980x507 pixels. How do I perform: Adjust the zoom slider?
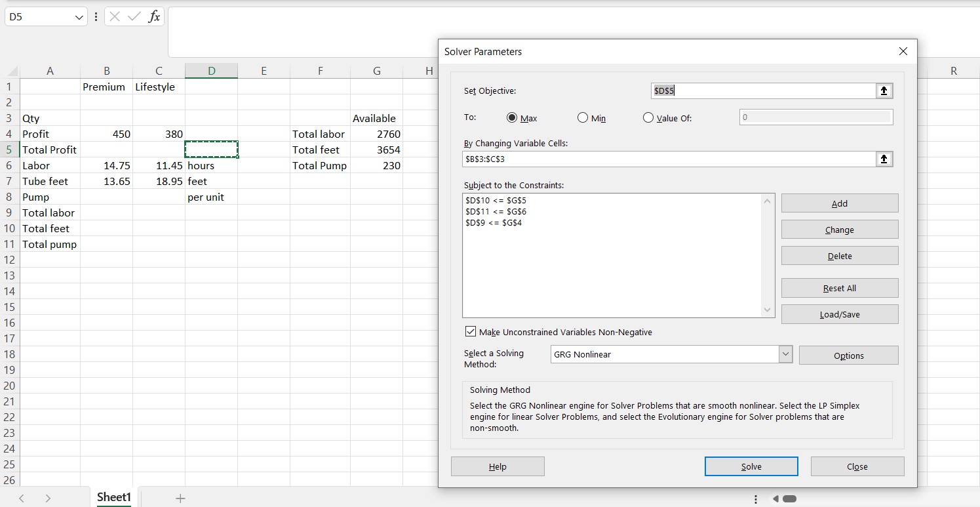tap(790, 499)
